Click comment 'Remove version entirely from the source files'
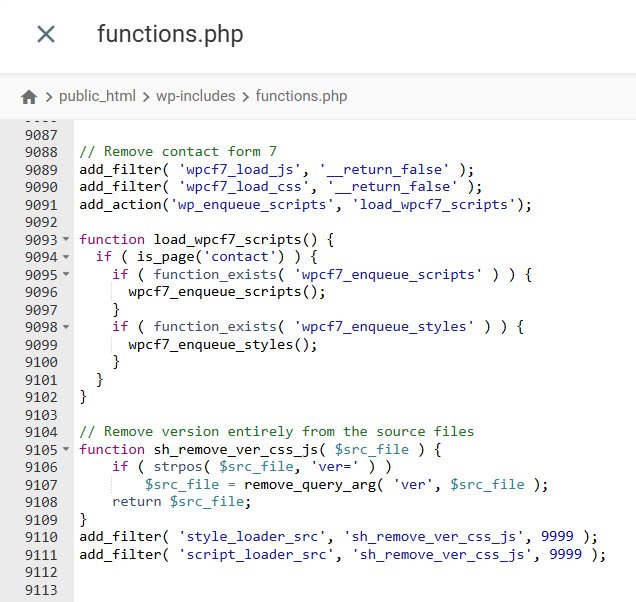 click(x=277, y=432)
